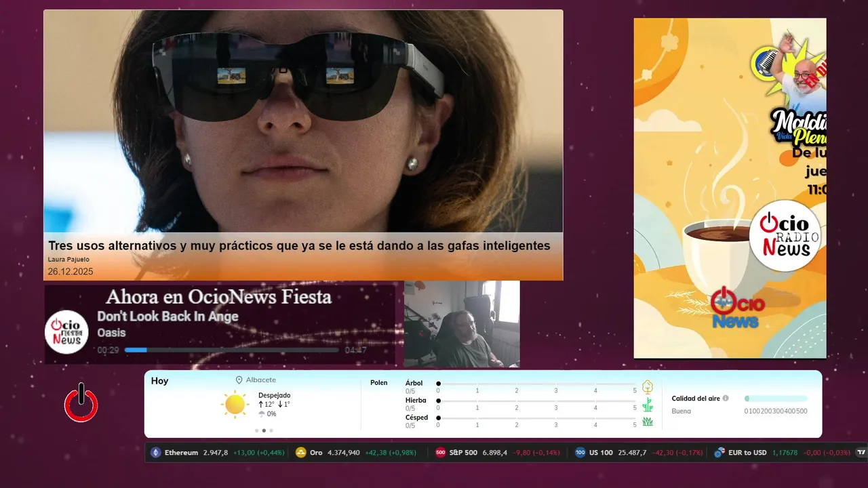Image resolution: width=868 pixels, height=488 pixels.
Task: Select the first weather carousel dot
Action: (256, 430)
